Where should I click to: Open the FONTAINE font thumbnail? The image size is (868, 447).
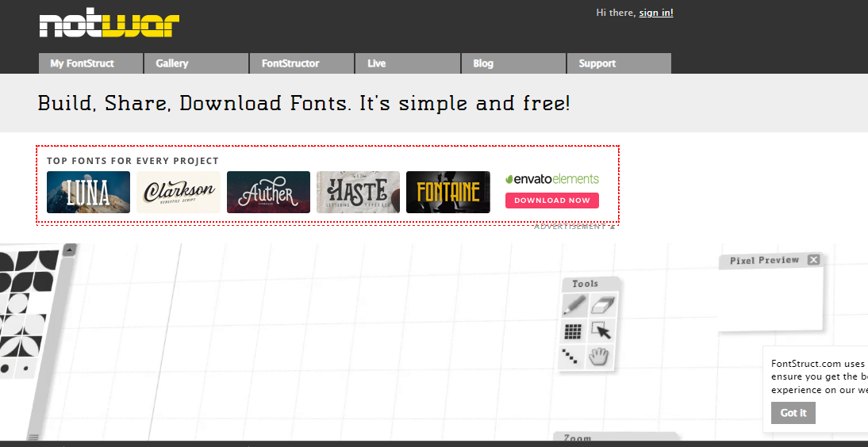pos(447,192)
